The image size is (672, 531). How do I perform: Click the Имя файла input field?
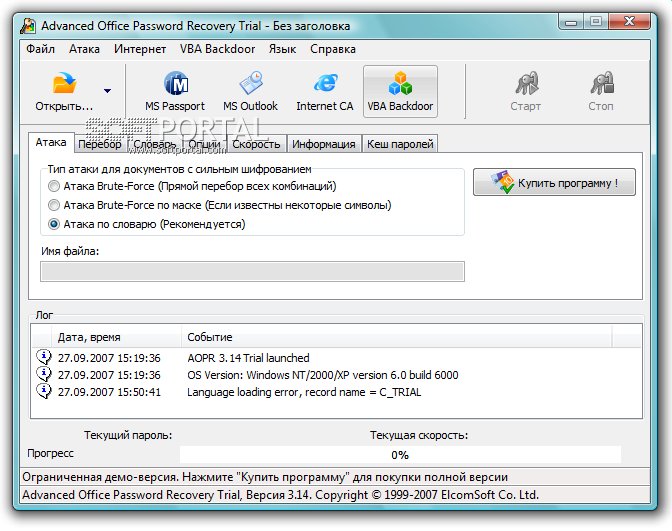pos(252,272)
